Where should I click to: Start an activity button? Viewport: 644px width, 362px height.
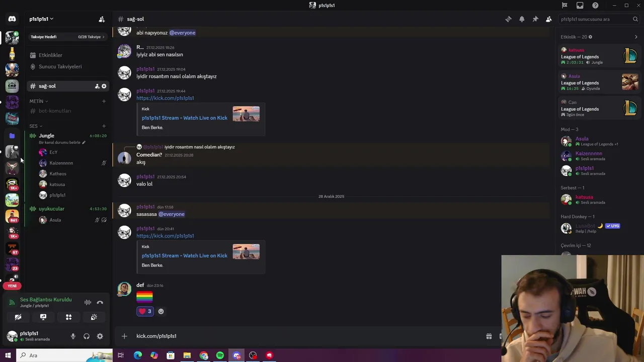coord(68,317)
